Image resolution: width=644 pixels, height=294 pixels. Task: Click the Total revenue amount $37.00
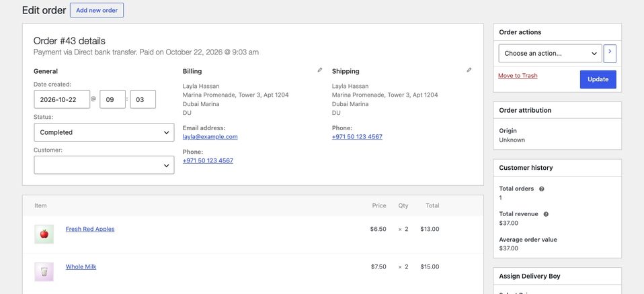coord(508,223)
